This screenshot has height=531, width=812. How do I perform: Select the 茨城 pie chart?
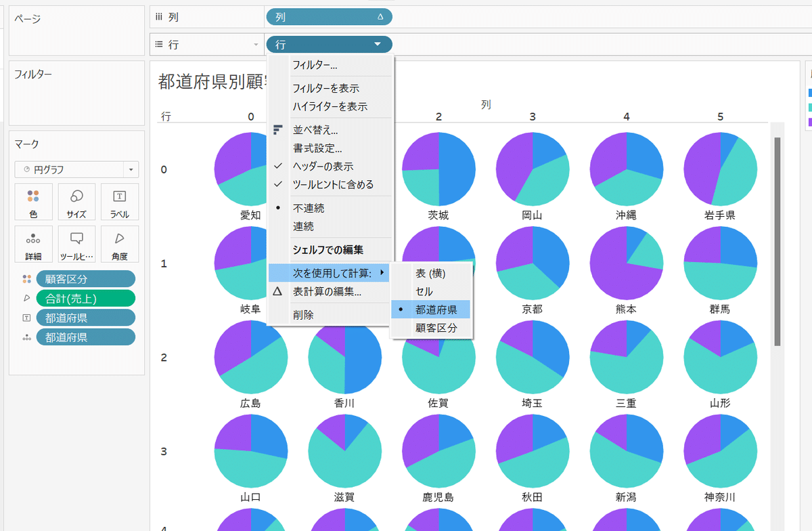438,169
